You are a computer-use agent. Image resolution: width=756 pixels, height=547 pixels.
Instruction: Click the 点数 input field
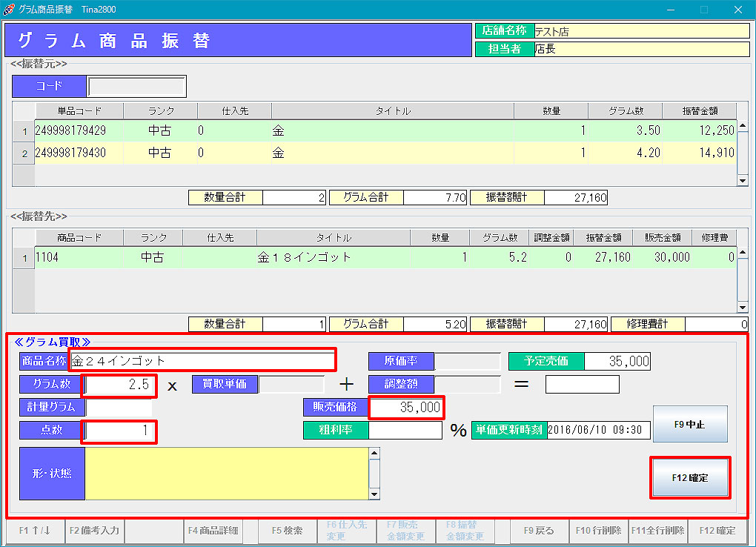120,431
